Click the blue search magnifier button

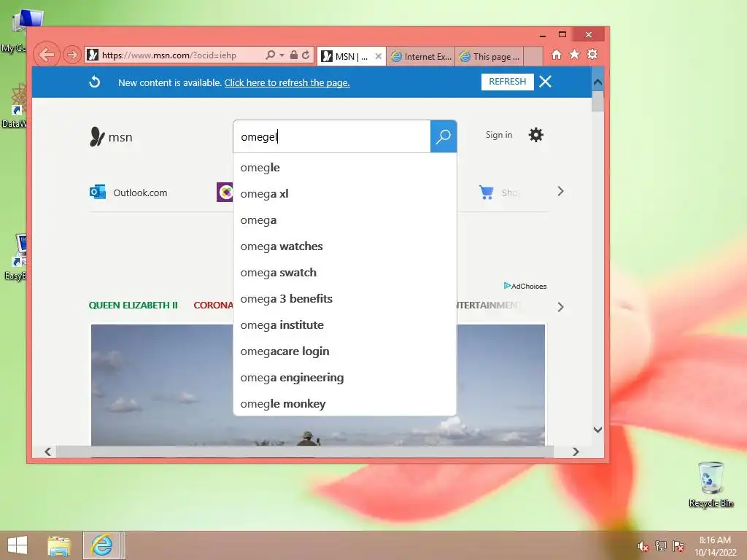point(444,136)
